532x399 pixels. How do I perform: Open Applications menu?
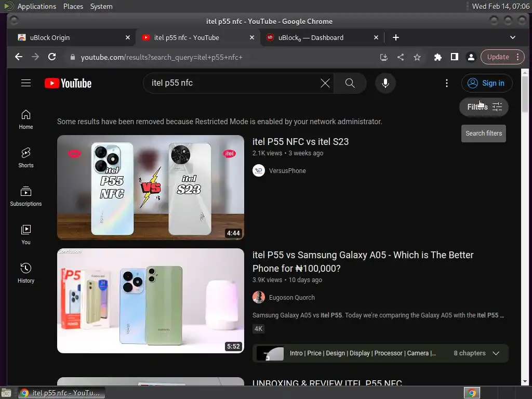point(37,6)
